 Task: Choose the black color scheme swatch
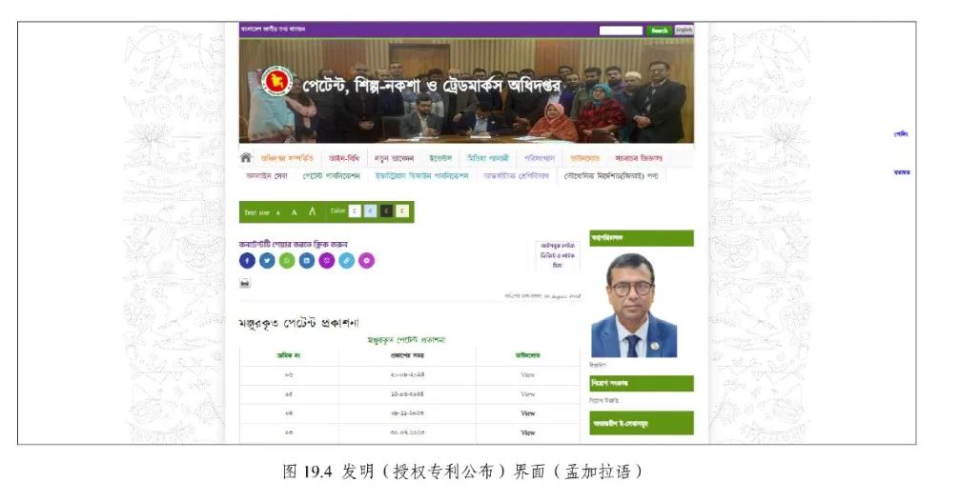coord(386,211)
